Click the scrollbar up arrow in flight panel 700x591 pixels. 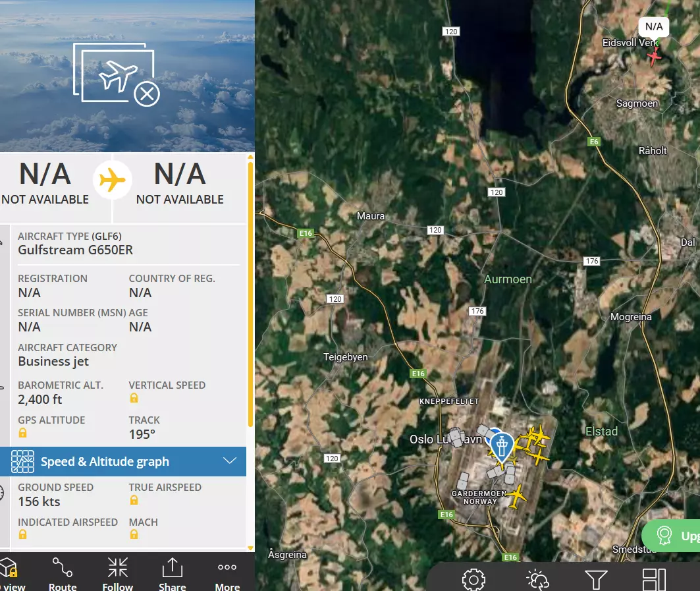tap(250, 156)
